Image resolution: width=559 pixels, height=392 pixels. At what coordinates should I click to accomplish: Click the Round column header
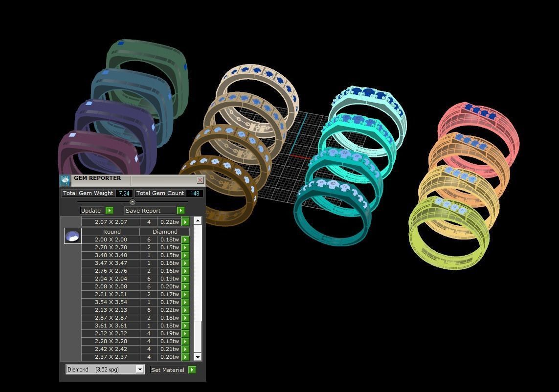click(111, 232)
